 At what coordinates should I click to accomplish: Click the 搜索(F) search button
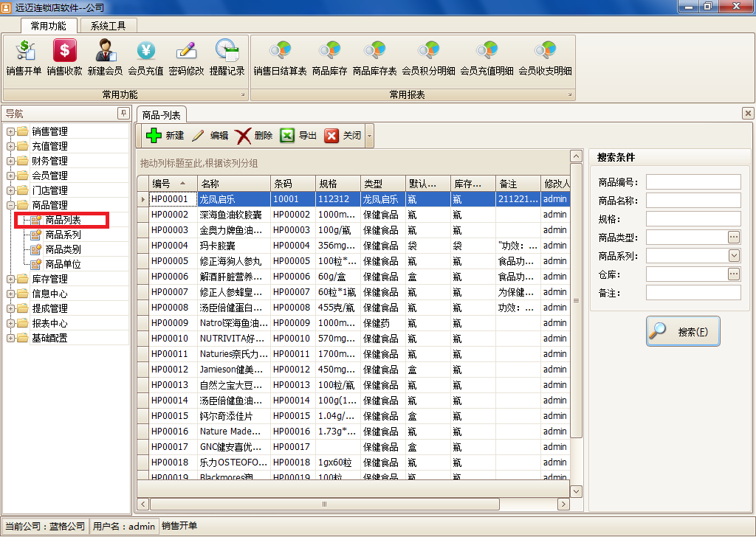[683, 331]
